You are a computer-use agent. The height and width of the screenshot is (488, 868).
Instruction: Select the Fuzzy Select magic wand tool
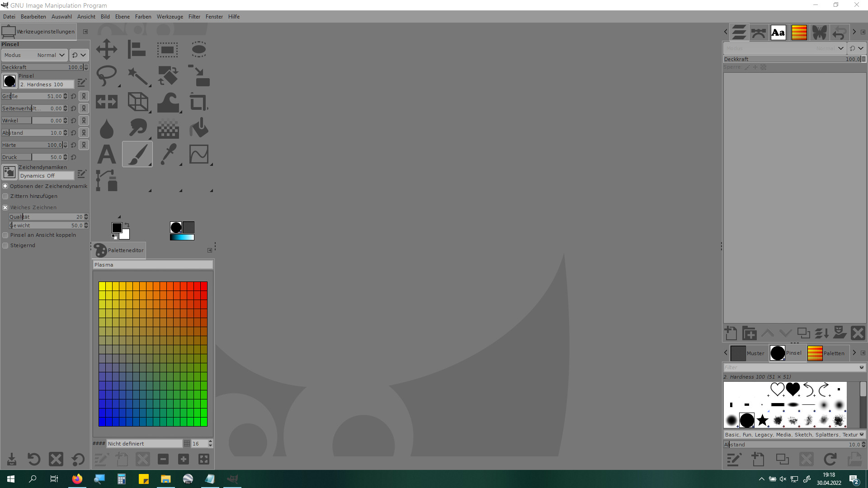click(137, 76)
